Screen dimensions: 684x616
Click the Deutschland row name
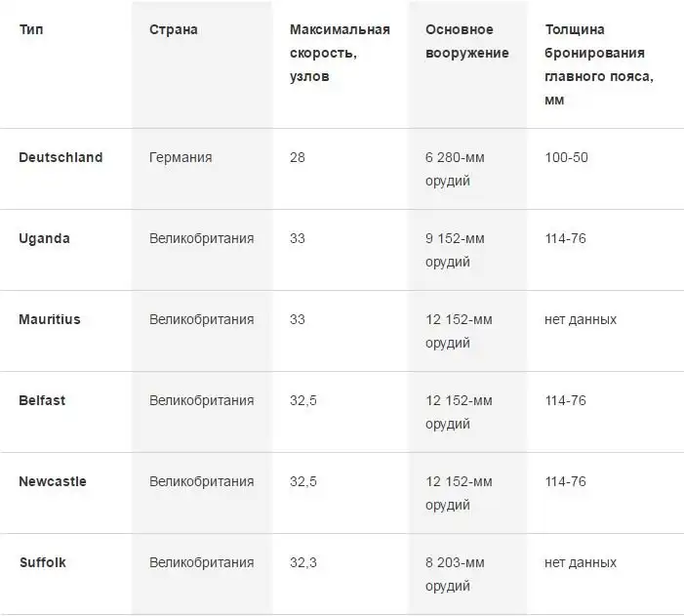[60, 157]
